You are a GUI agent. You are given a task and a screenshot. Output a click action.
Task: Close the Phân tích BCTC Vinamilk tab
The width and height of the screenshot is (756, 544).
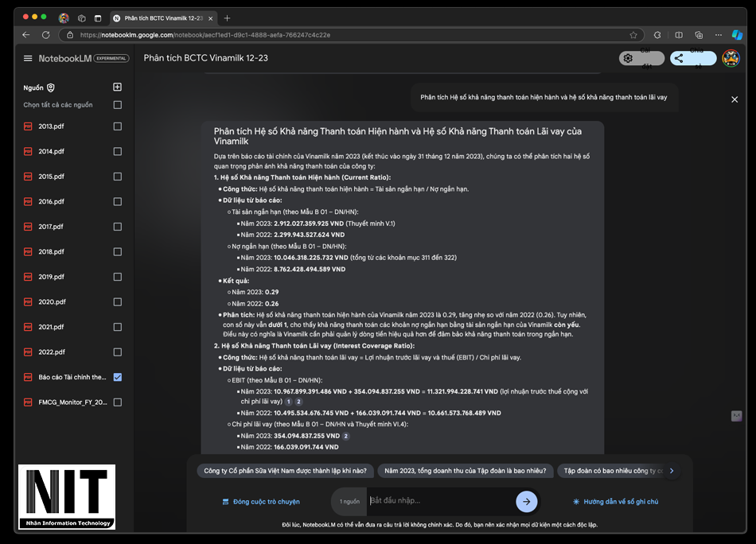(x=210, y=18)
